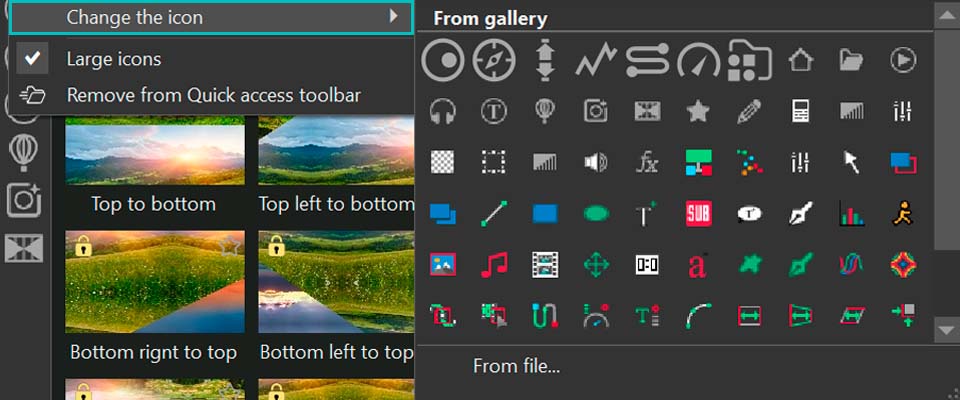
Task: Select the large speedometer icon
Action: pyautogui.click(x=699, y=60)
